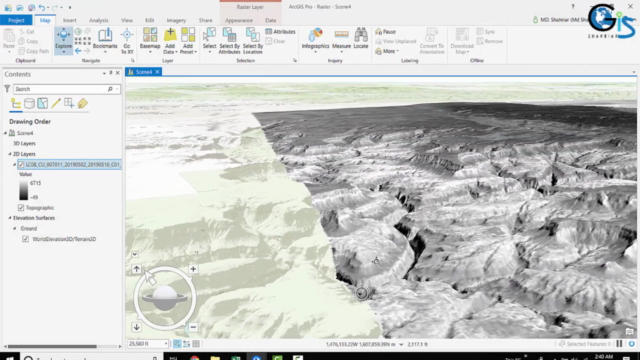
Task: Switch to the Analysis ribbon tab
Action: point(98,20)
